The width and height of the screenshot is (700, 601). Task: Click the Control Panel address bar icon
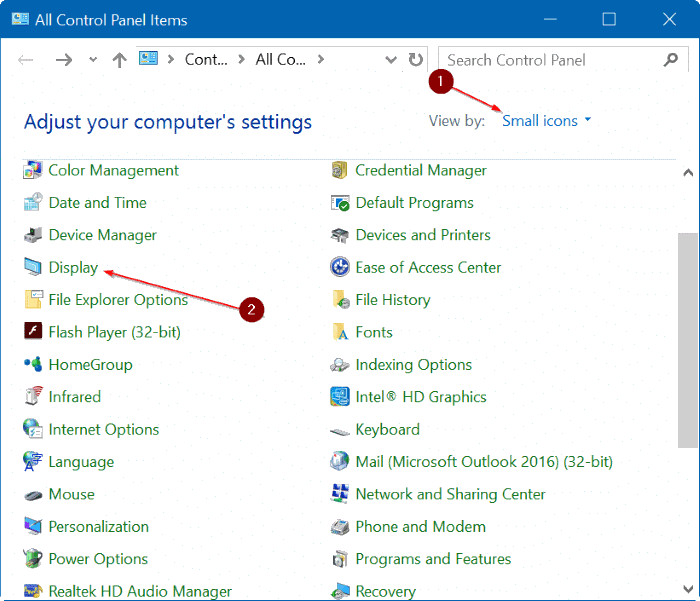(x=148, y=58)
